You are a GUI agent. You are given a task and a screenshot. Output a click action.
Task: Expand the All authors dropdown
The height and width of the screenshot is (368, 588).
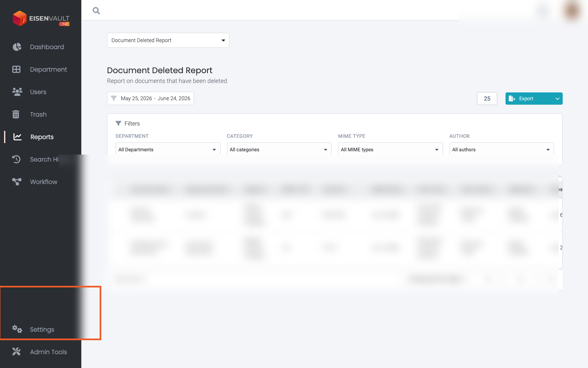502,149
